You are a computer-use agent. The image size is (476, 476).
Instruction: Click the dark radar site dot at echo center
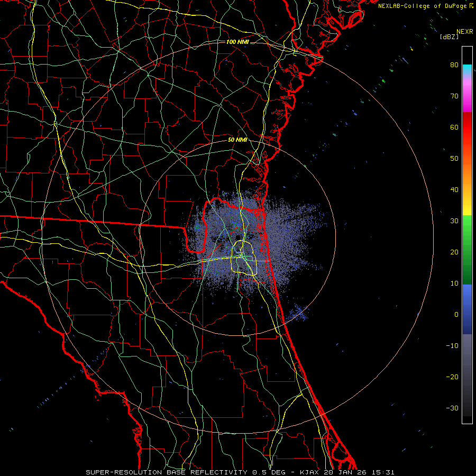point(237,237)
